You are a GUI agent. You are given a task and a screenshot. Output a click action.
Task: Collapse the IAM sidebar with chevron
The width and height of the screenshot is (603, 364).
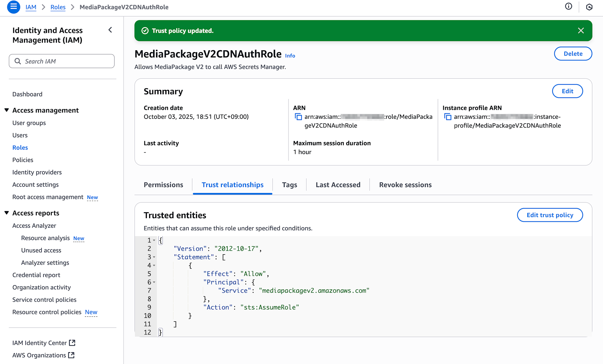point(110,30)
